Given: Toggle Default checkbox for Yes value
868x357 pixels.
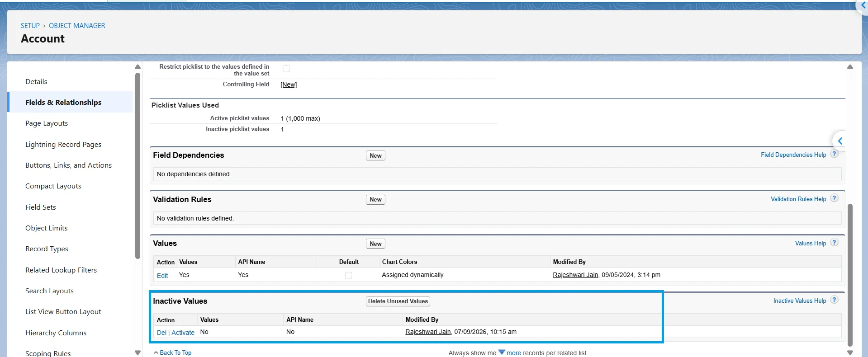Looking at the screenshot, I should tap(348, 275).
